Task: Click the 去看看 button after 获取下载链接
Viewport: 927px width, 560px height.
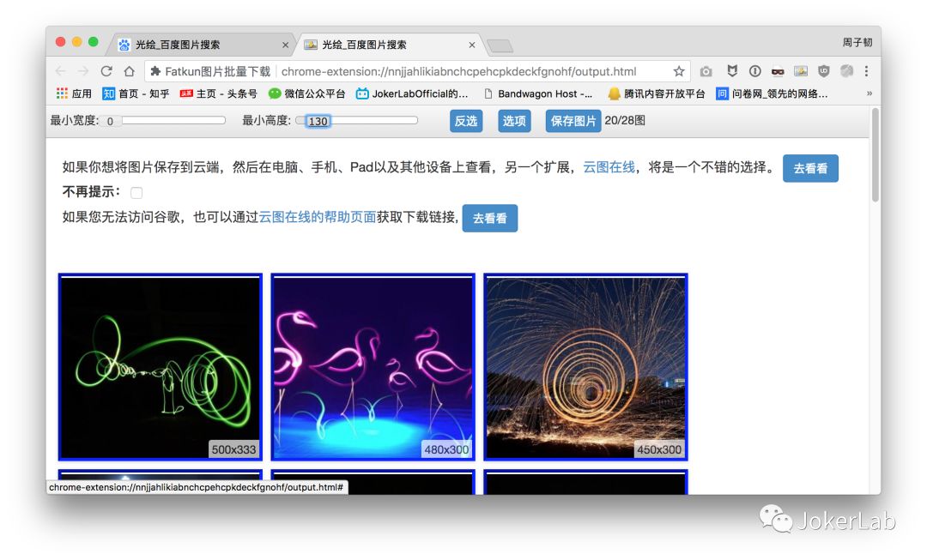Action: tap(489, 218)
